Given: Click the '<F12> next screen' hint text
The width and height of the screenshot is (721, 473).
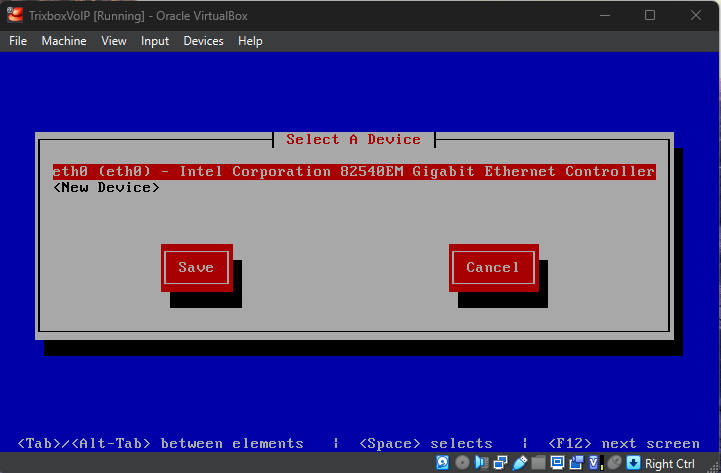Looking at the screenshot, I should coord(624,444).
